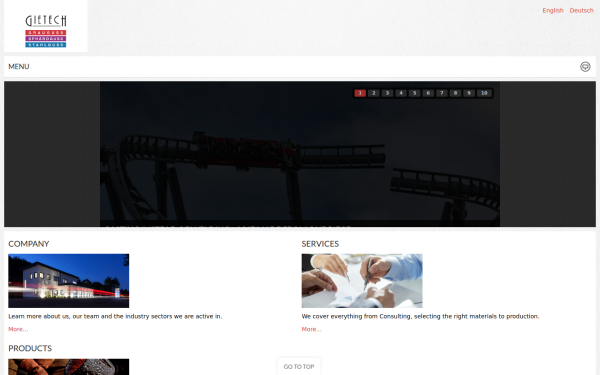
Task: Go to slide 3 in slider
Action: [x=387, y=93]
